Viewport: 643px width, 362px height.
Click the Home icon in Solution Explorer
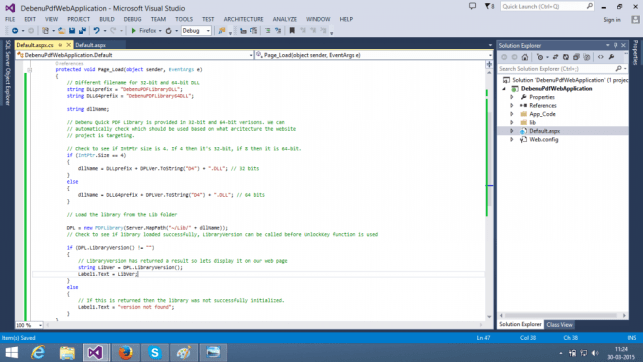coord(524,57)
